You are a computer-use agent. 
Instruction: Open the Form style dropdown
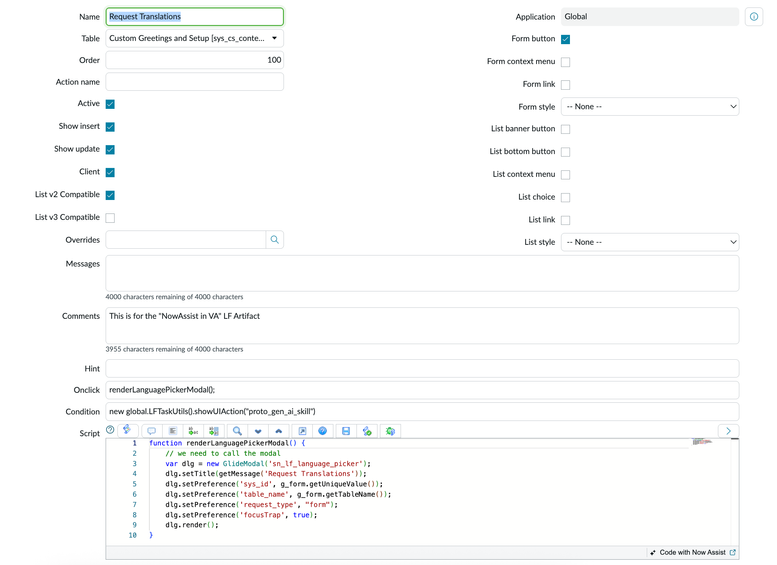click(650, 107)
